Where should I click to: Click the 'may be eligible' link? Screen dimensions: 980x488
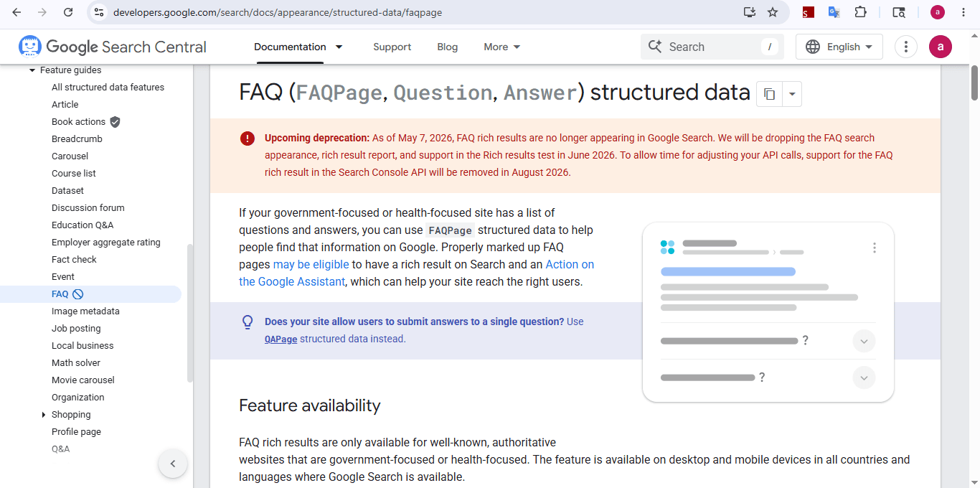click(x=311, y=264)
